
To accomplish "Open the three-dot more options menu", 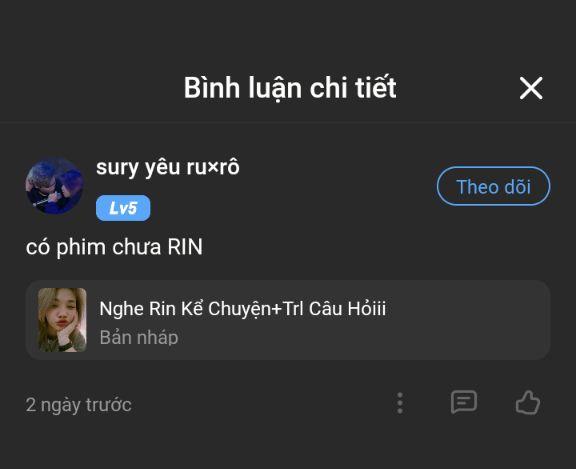I will point(400,403).
